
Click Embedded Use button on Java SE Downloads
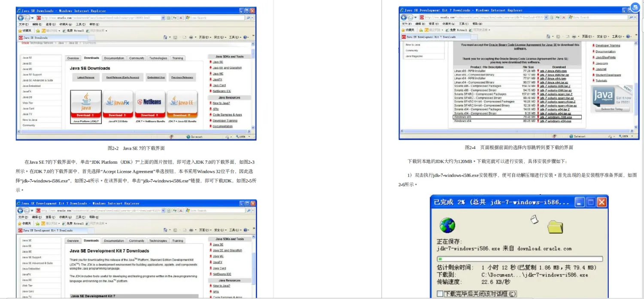[x=156, y=77]
